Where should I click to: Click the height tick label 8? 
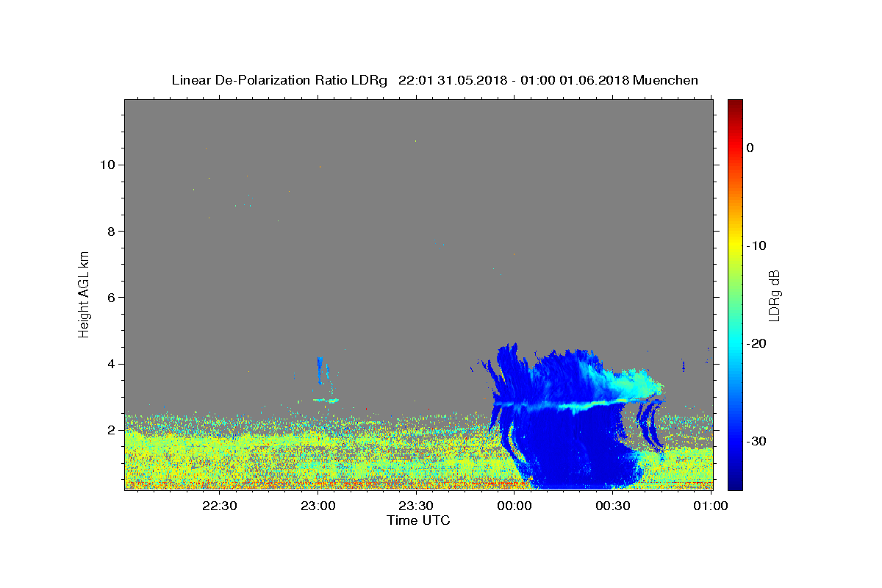(x=112, y=231)
